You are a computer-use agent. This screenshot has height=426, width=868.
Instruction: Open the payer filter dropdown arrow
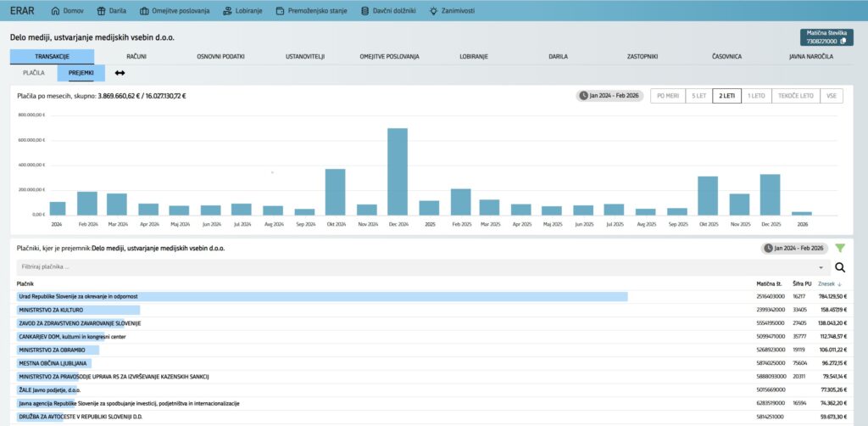point(821,267)
